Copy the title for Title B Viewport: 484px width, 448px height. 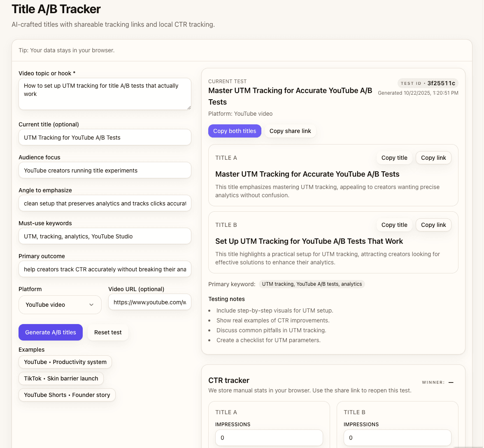pyautogui.click(x=394, y=225)
